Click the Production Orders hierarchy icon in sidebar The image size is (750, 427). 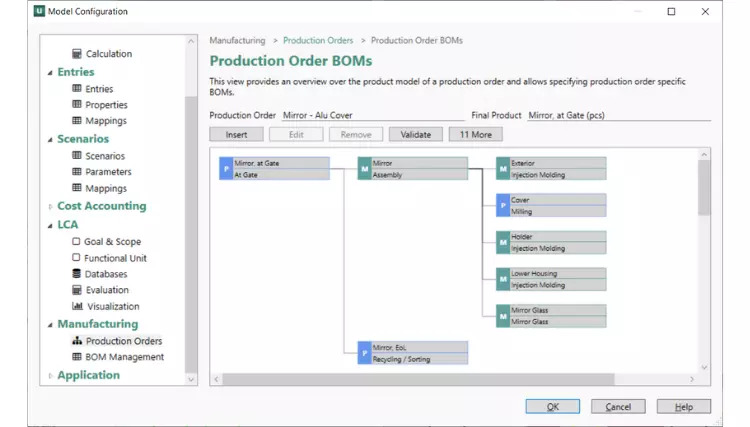[77, 341]
